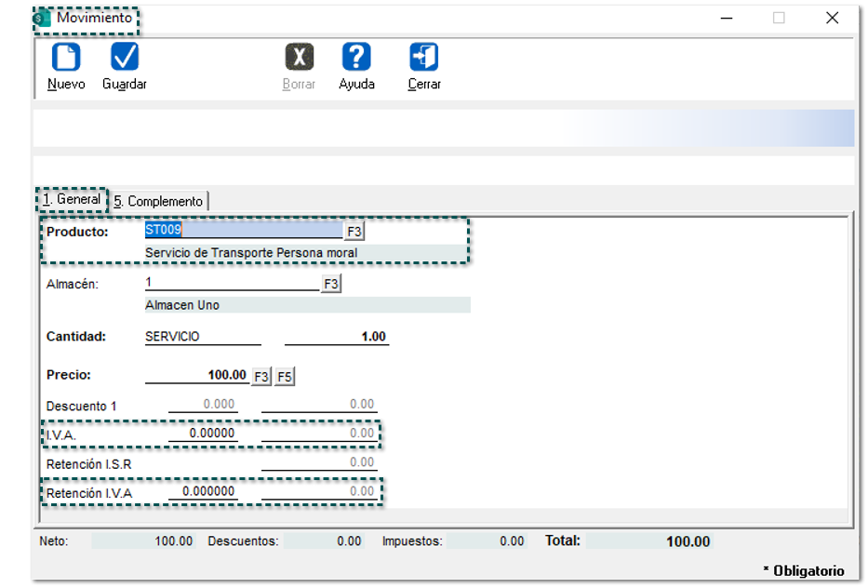
Task: Click the Total value 100.00
Action: tap(649, 541)
